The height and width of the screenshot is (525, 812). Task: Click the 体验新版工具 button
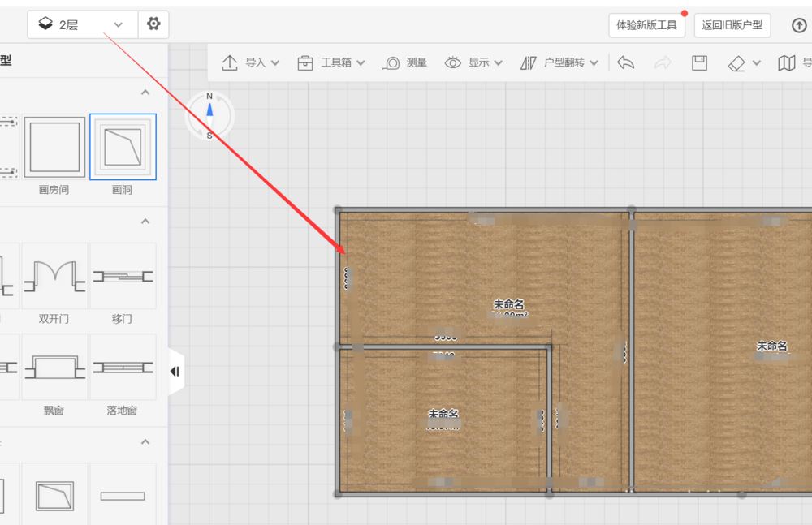646,25
